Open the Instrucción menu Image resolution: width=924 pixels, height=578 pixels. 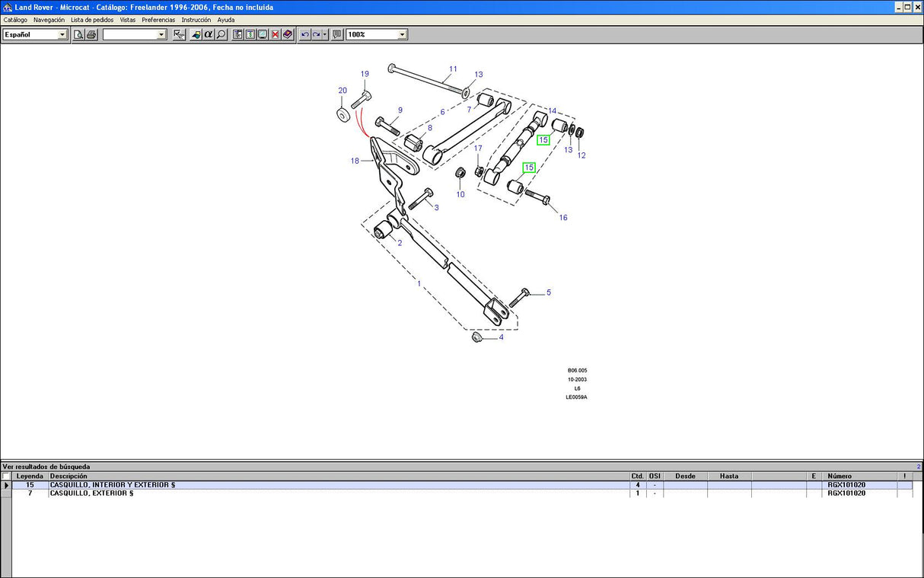tap(196, 20)
